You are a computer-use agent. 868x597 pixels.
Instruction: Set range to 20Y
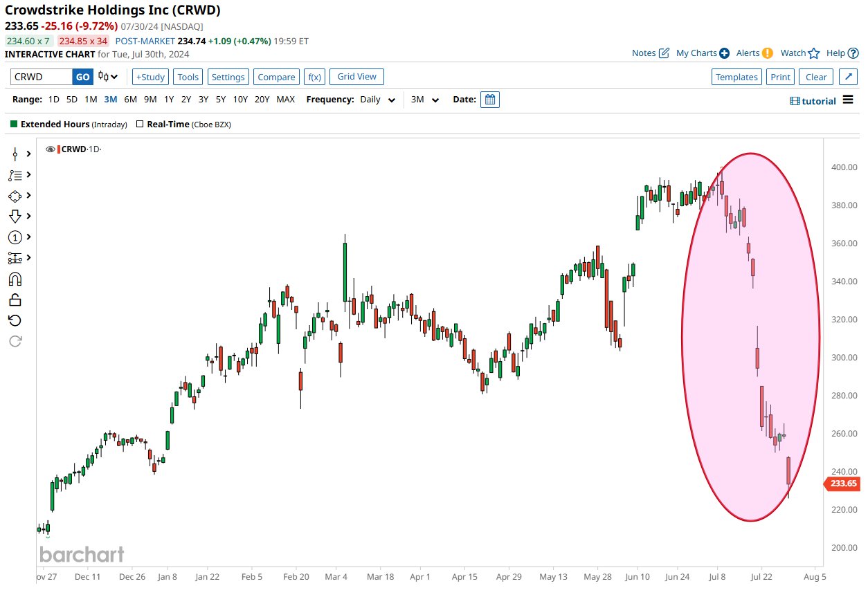click(x=262, y=100)
